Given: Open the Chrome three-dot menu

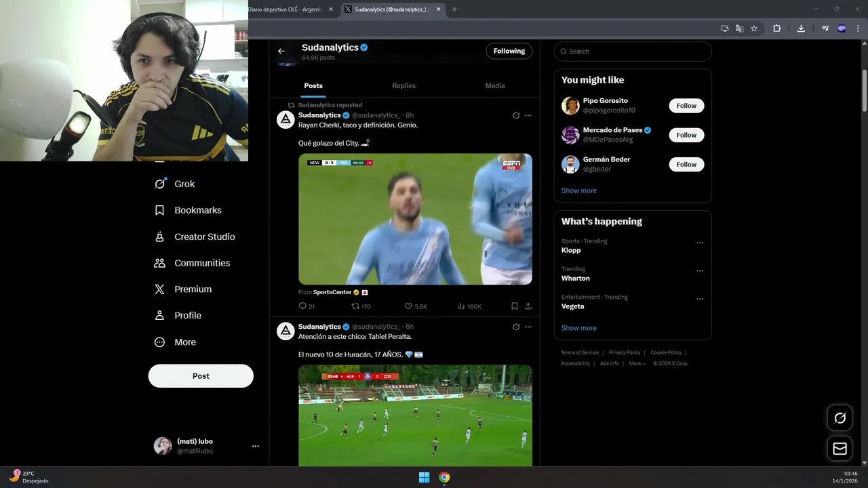Looking at the screenshot, I should coord(858,28).
